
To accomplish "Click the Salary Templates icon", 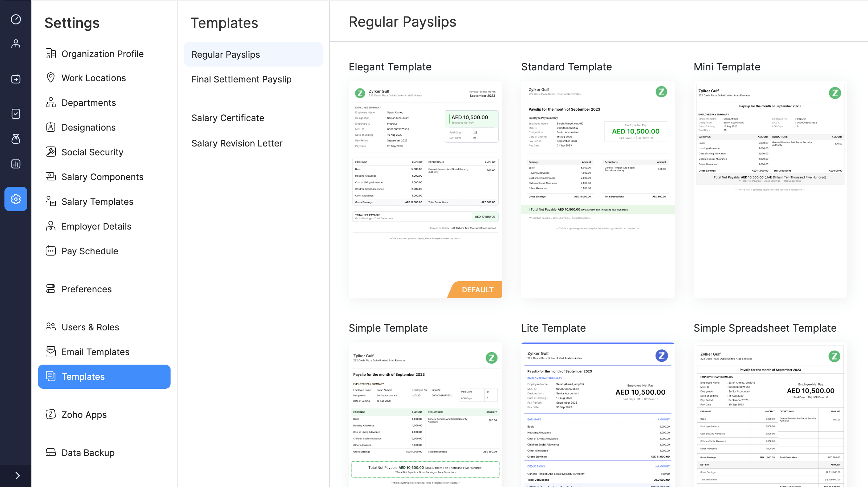I will (51, 201).
